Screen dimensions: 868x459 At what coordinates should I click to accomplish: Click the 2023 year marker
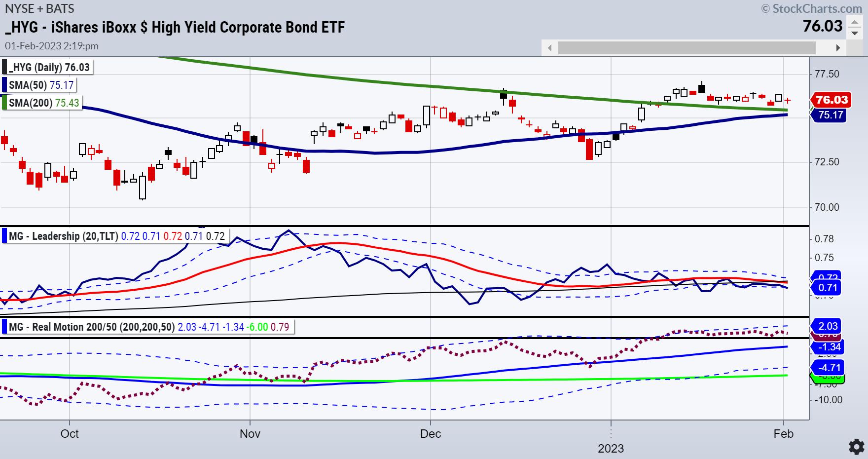(611, 448)
